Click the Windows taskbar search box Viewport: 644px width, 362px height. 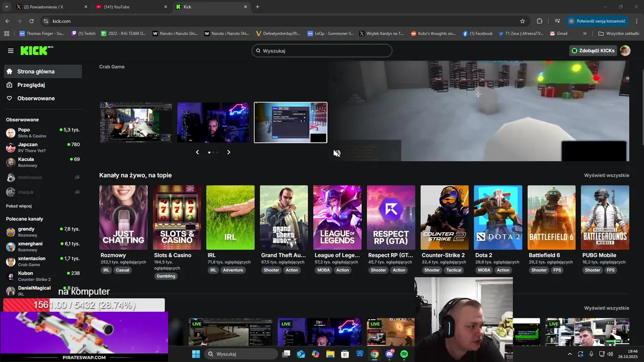tap(242, 354)
